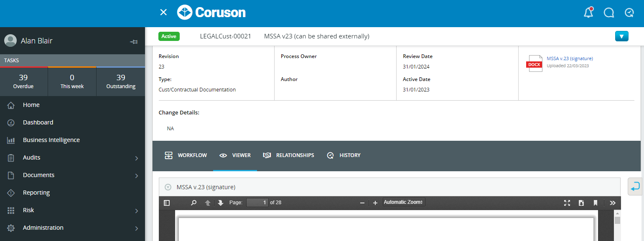The width and height of the screenshot is (644, 241).
Task: Click the Business Intelligence chart icon
Action: click(x=11, y=140)
